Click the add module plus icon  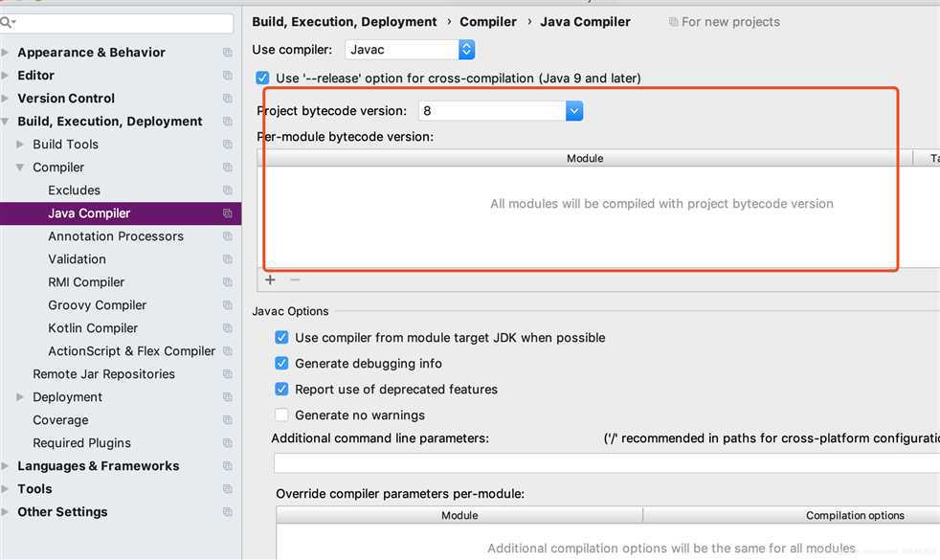coord(270,280)
